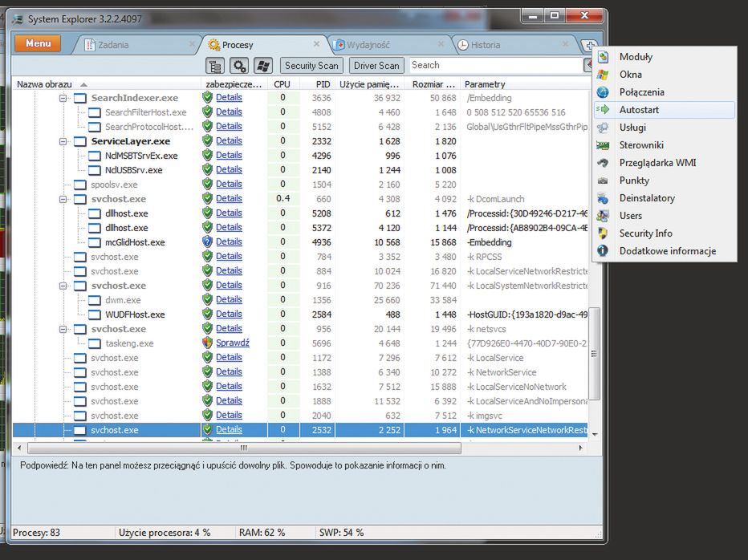
Task: Sort by the PID column header
Action: point(318,84)
